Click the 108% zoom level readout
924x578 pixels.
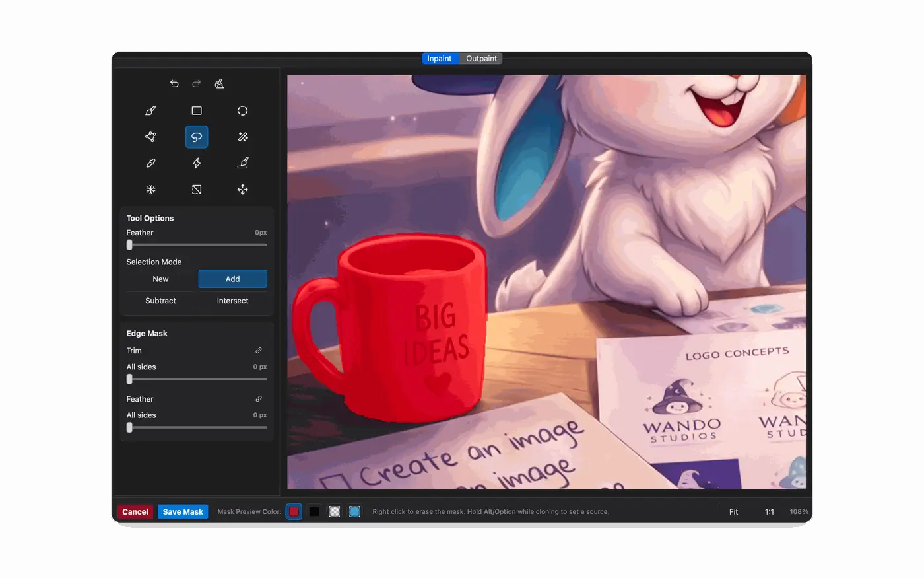point(799,512)
